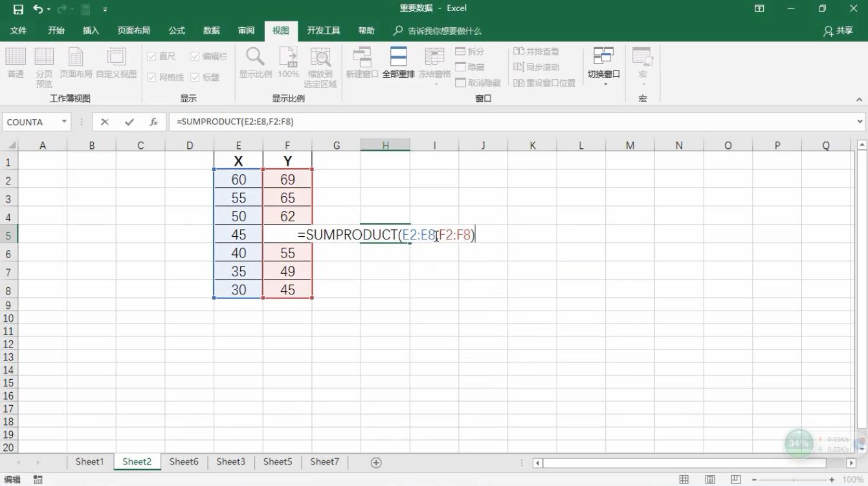The image size is (868, 486).
Task: Open 自定义视图 custom views
Action: (117, 63)
